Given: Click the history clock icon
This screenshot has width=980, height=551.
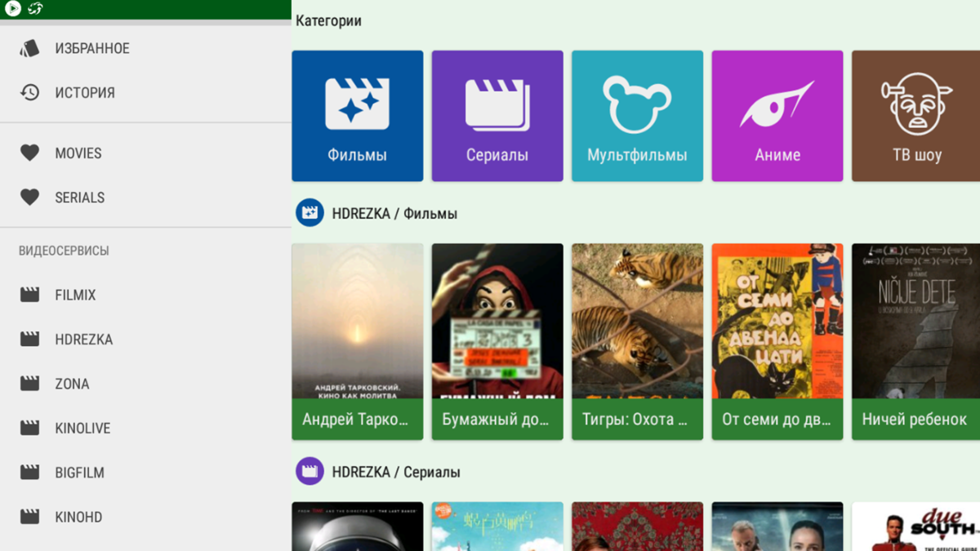Looking at the screenshot, I should (x=30, y=92).
